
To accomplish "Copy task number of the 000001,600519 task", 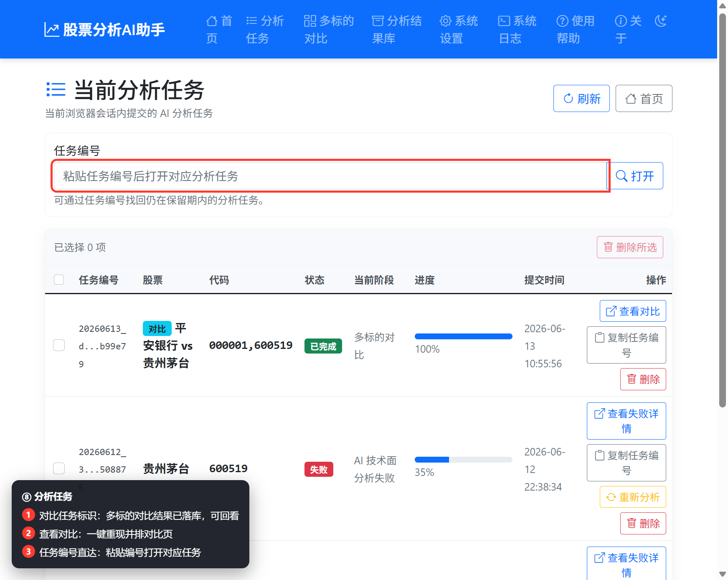I will click(x=627, y=345).
